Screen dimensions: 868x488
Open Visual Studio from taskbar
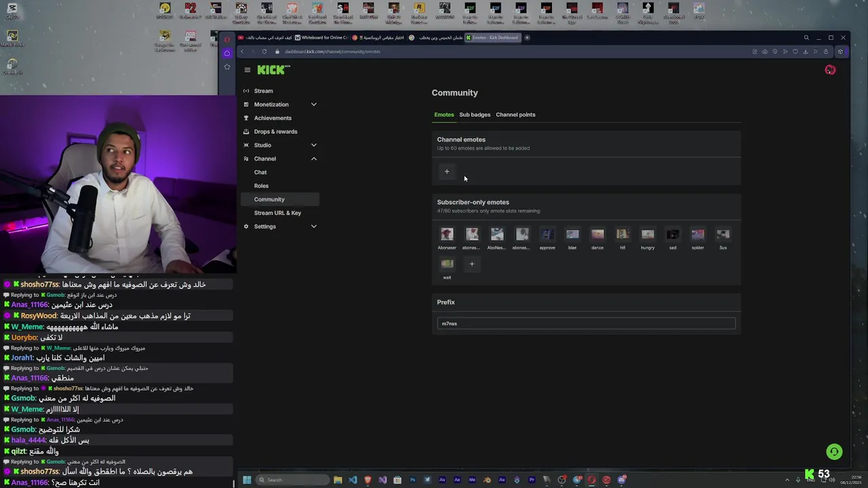click(382, 480)
